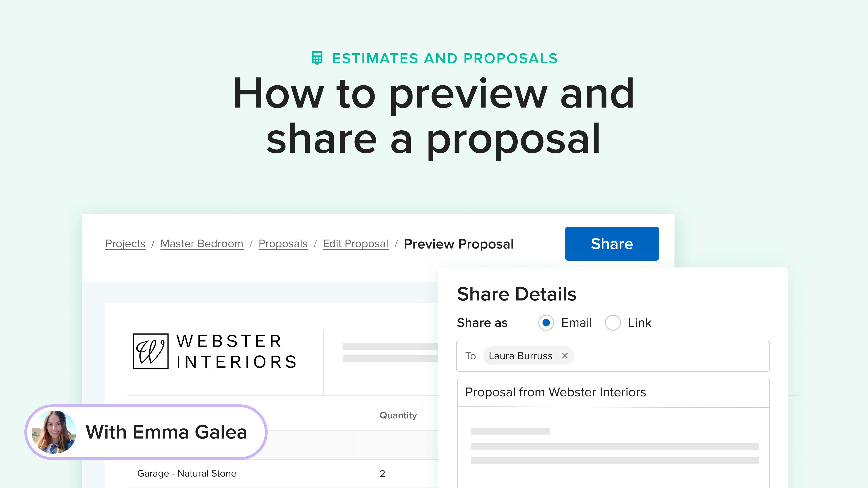Viewport: 868px width, 488px height.
Task: Go to the Master Bedroom breadcrumb
Action: (x=202, y=244)
